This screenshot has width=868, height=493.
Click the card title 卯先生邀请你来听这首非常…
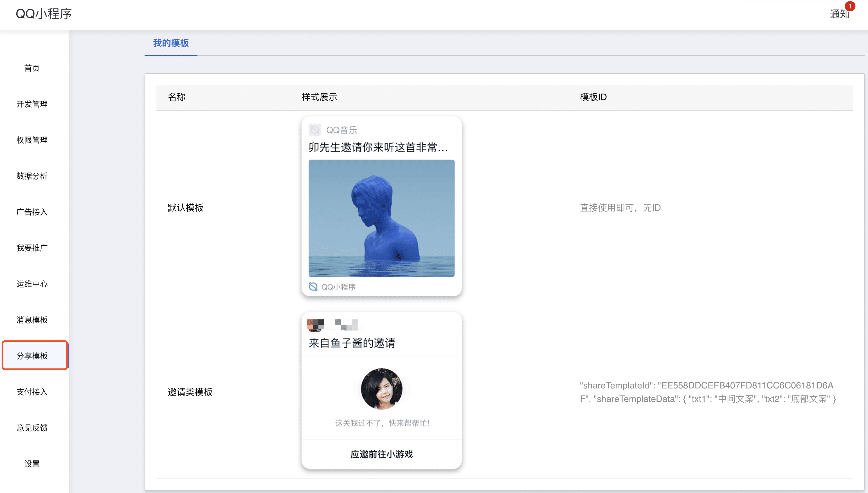point(378,147)
